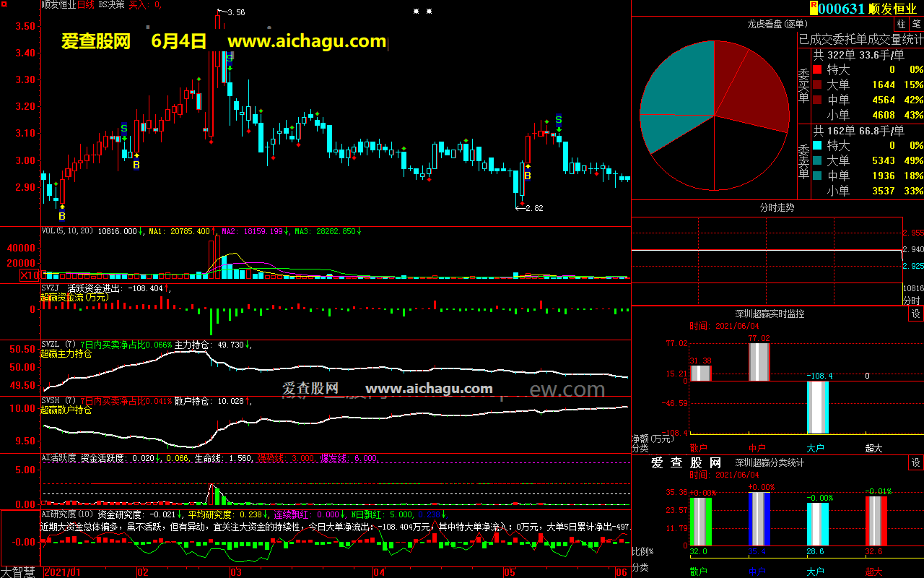This screenshot has height=578, width=924.
Task: Jump to month 03 on the date axis
Action: 235,572
